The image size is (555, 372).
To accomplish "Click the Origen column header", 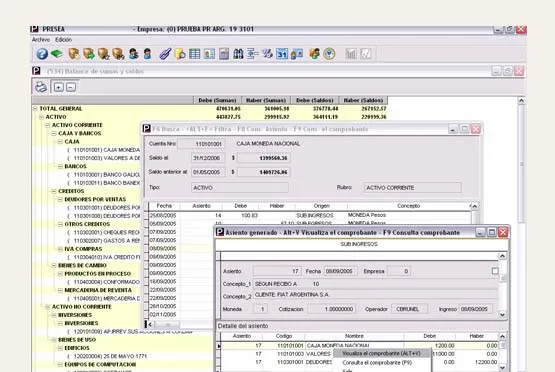I will pos(321,206).
